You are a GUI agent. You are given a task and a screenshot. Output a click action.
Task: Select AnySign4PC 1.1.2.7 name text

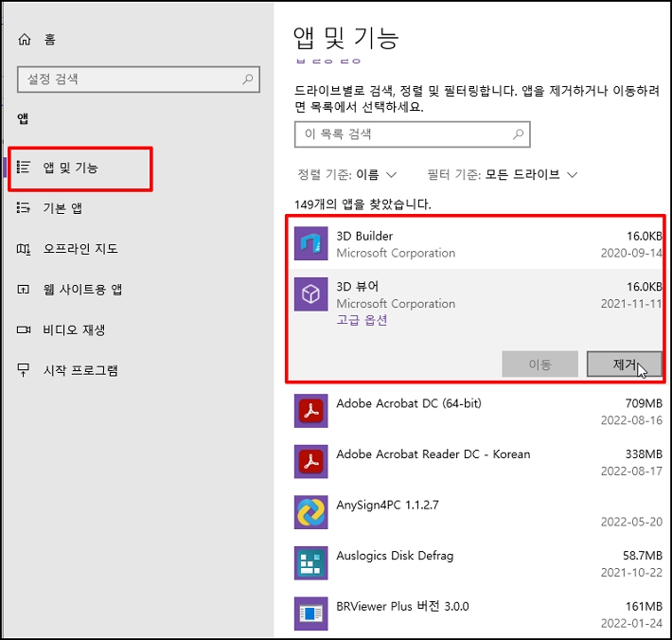[x=387, y=505]
